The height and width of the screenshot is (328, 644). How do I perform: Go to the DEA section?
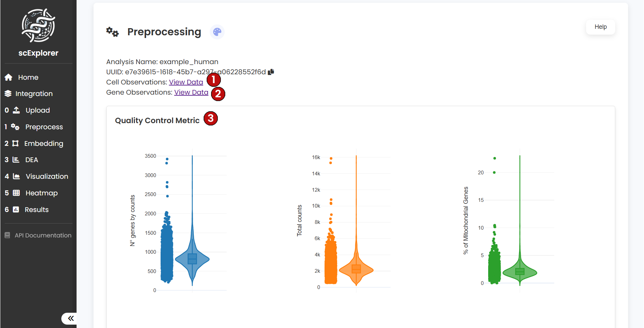(x=32, y=160)
